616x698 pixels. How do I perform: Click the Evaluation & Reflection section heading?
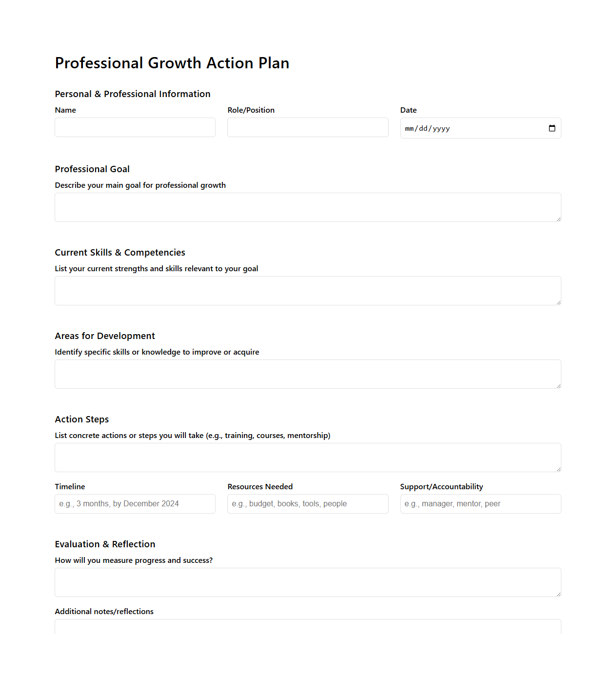coord(105,544)
